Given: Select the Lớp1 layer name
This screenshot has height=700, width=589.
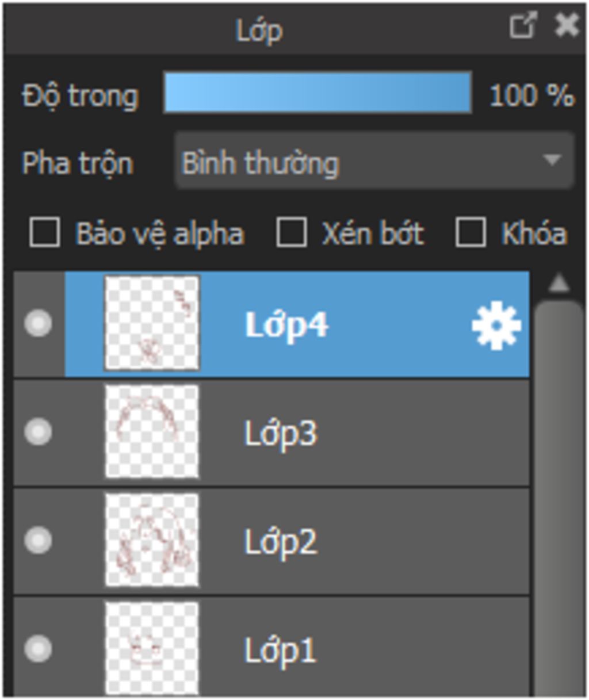Looking at the screenshot, I should pyautogui.click(x=280, y=650).
